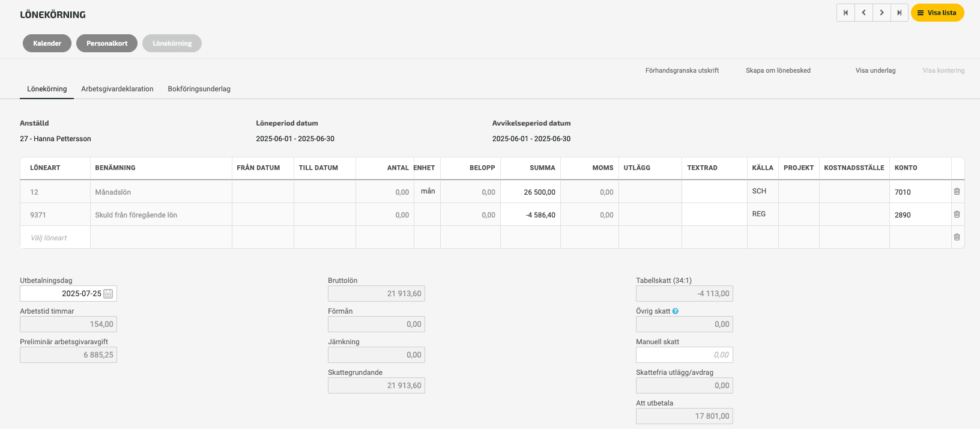Screen dimensions: 980x429
Task: Click the KÄLLA column header
Action: pyautogui.click(x=763, y=168)
